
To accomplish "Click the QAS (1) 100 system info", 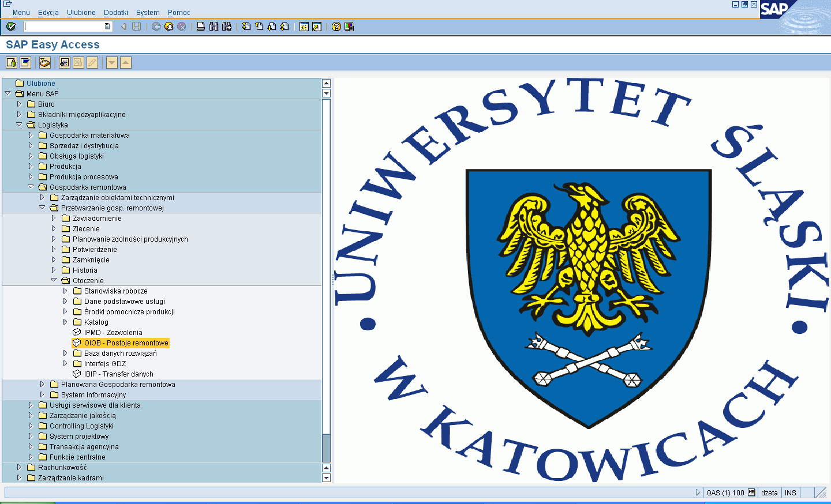I will tap(725, 493).
